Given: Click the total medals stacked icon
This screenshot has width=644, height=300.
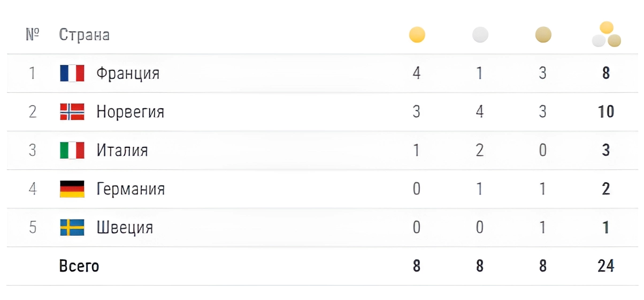Looking at the screenshot, I should (606, 34).
